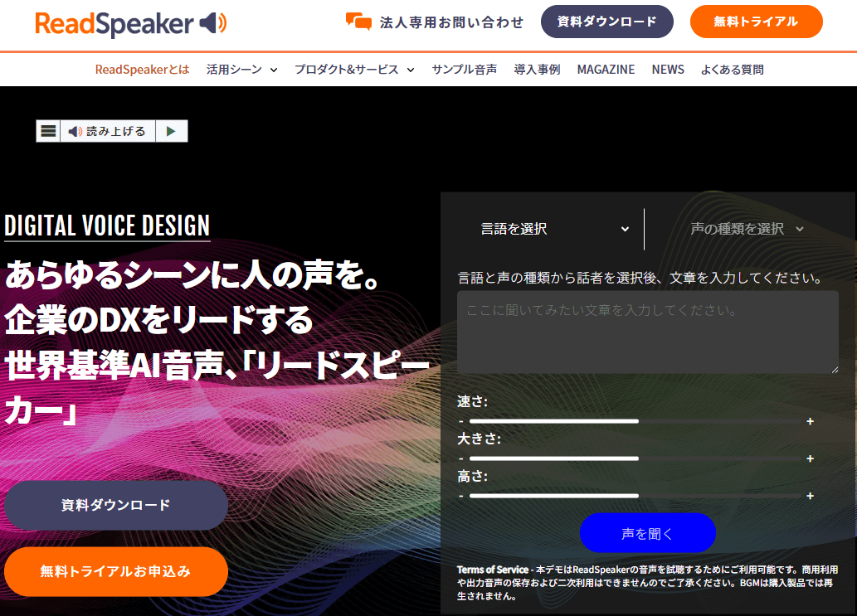Screen dimensions: 857x616
Task: Click the 速さ speed slider
Action: click(x=635, y=421)
